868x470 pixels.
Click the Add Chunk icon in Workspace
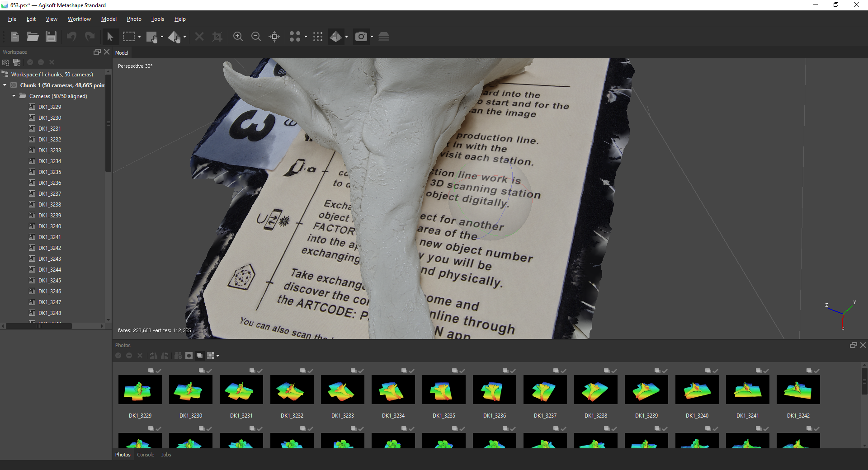click(x=6, y=62)
